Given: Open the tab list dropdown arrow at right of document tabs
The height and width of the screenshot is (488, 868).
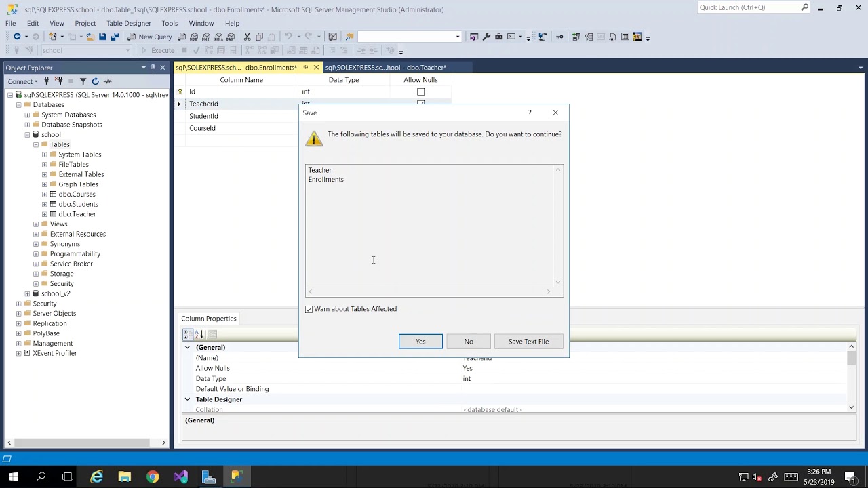Looking at the screenshot, I should (861, 68).
